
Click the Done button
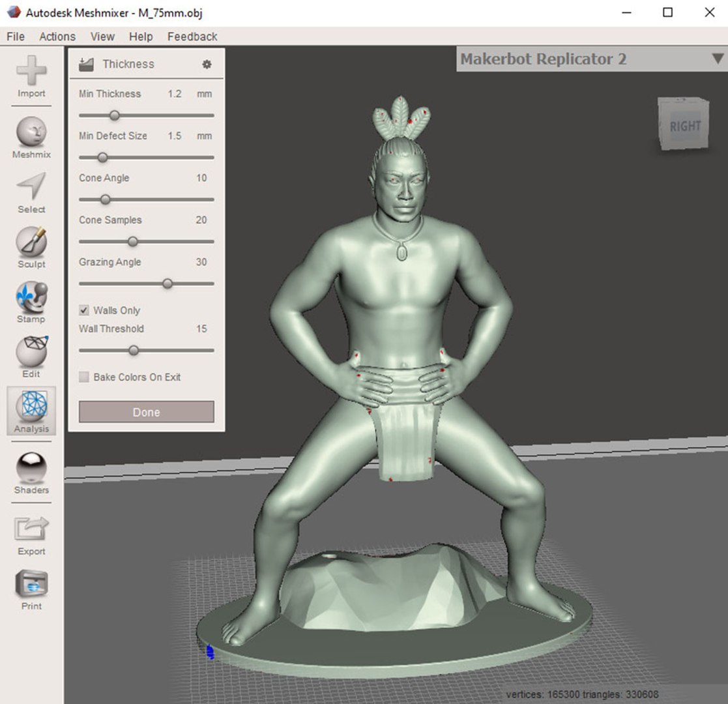click(146, 412)
